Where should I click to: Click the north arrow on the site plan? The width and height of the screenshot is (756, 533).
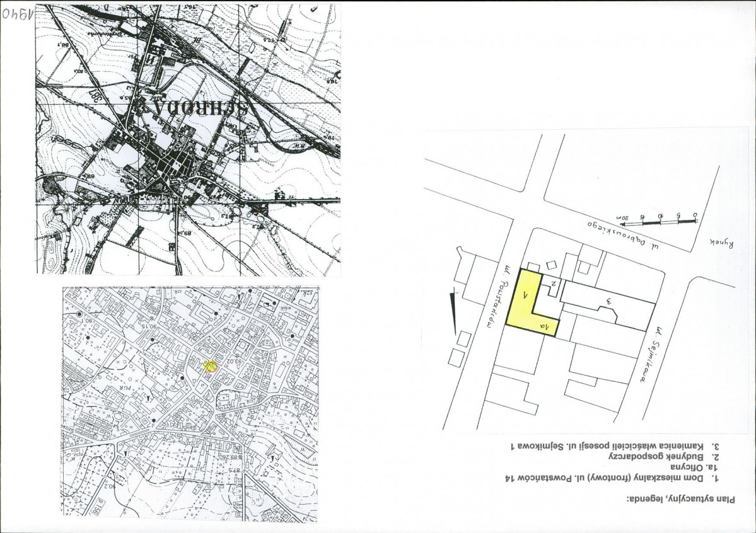point(453,312)
